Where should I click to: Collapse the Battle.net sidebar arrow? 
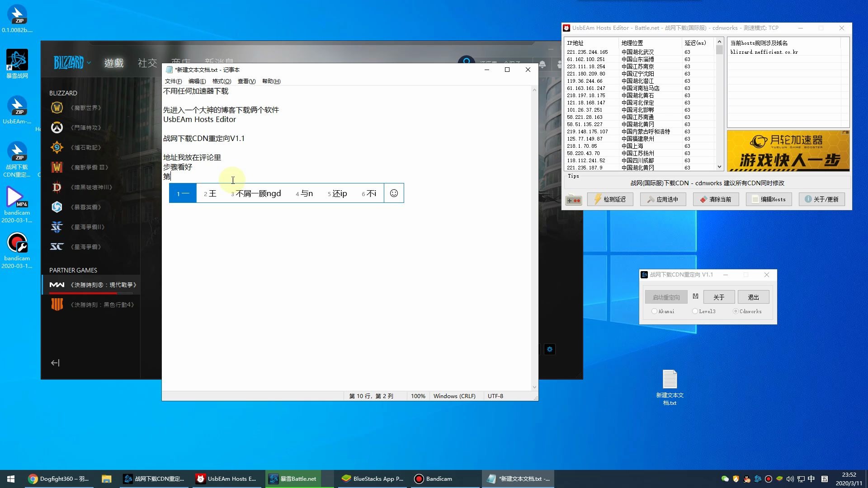coord(55,363)
